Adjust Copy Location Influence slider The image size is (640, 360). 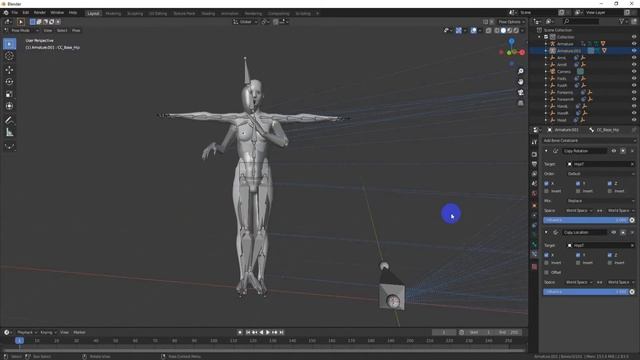(585, 292)
